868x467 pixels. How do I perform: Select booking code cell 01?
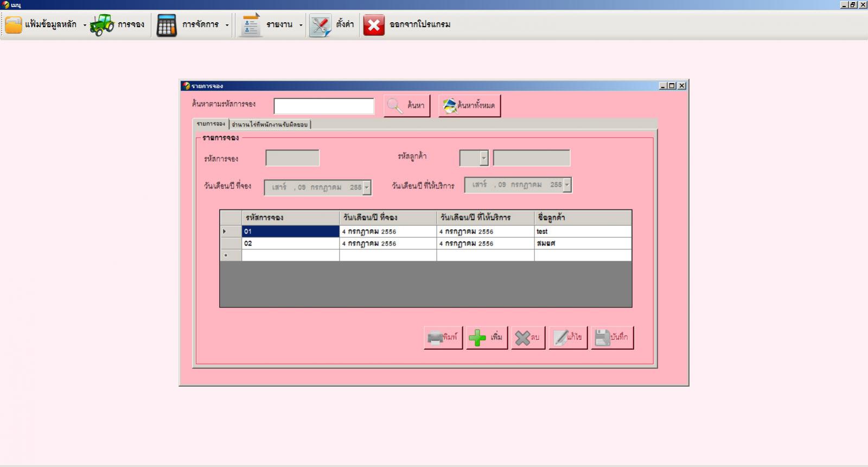tap(290, 231)
